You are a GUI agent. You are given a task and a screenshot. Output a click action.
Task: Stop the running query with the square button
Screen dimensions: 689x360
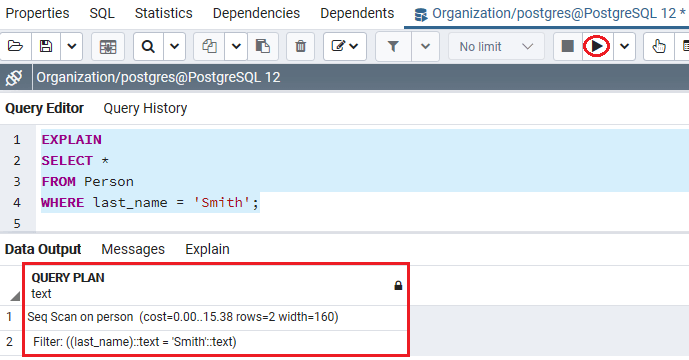(568, 46)
